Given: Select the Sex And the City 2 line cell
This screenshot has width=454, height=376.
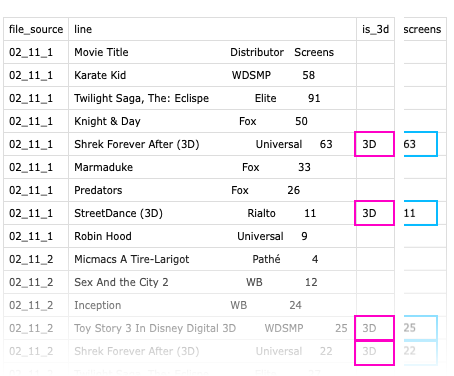Looking at the screenshot, I should (x=212, y=282).
